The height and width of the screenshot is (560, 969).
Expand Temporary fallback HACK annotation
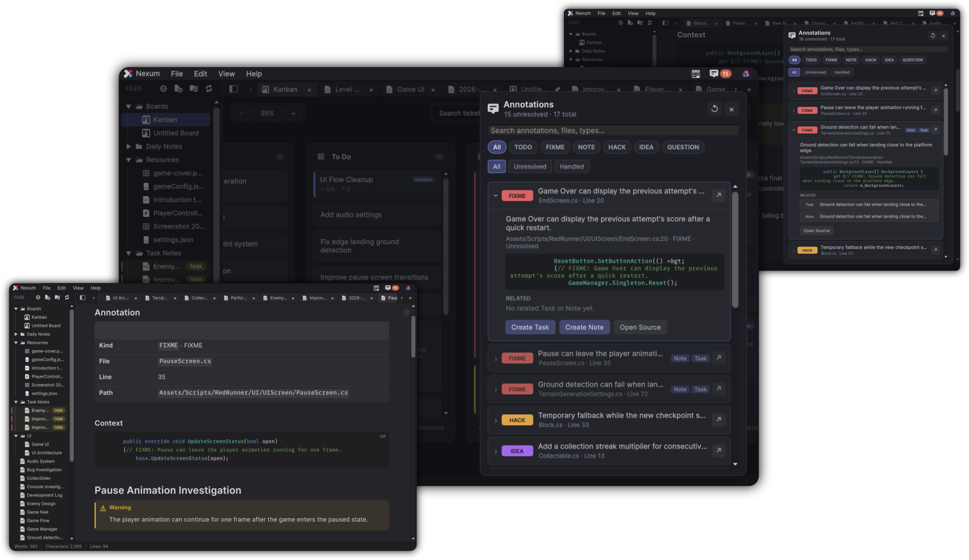(495, 420)
